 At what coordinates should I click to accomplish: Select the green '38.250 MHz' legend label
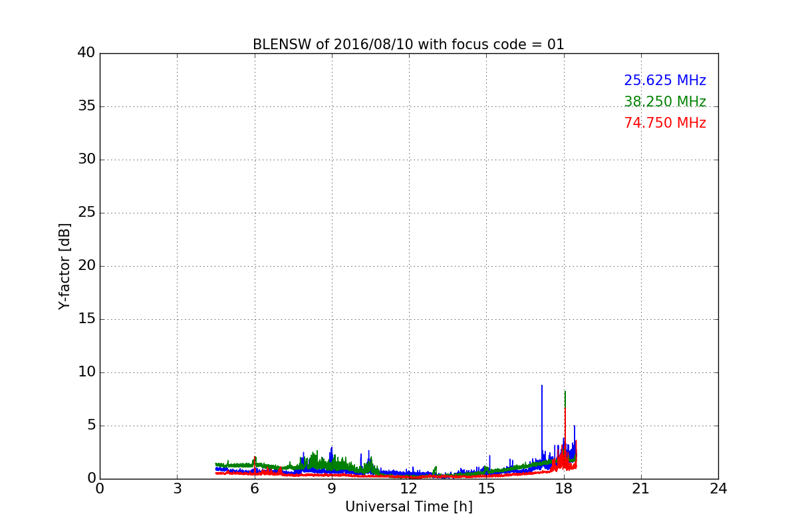(665, 102)
